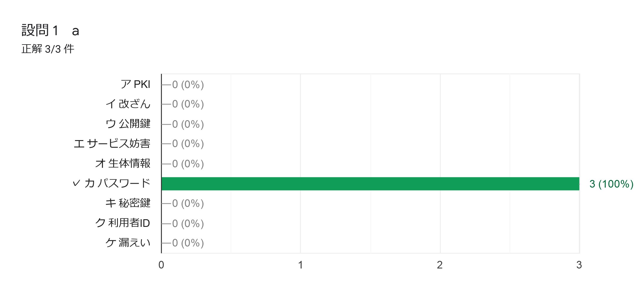Screen dimensions: 644x306
Task: Click the キ 秘密鍵 label
Action: coord(128,203)
